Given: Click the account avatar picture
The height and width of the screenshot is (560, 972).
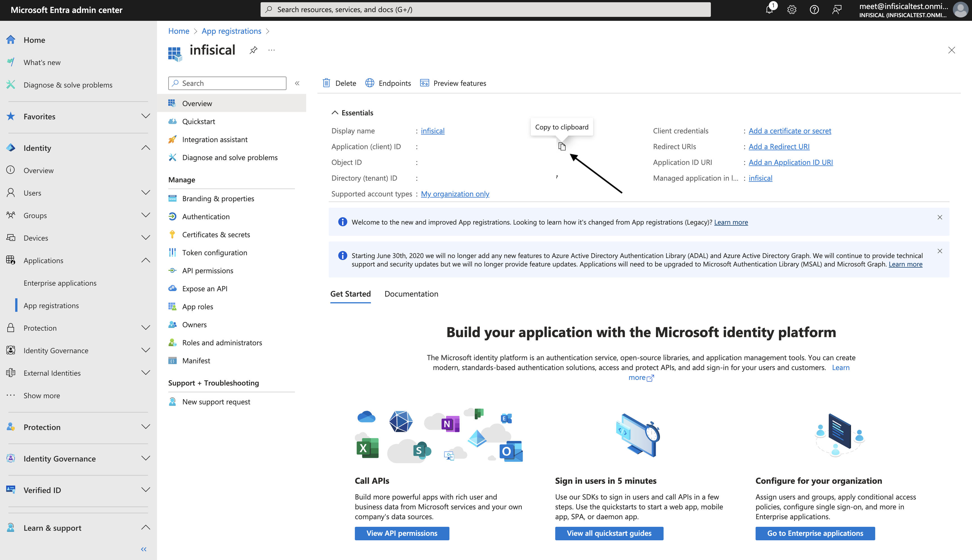Looking at the screenshot, I should [x=960, y=10].
